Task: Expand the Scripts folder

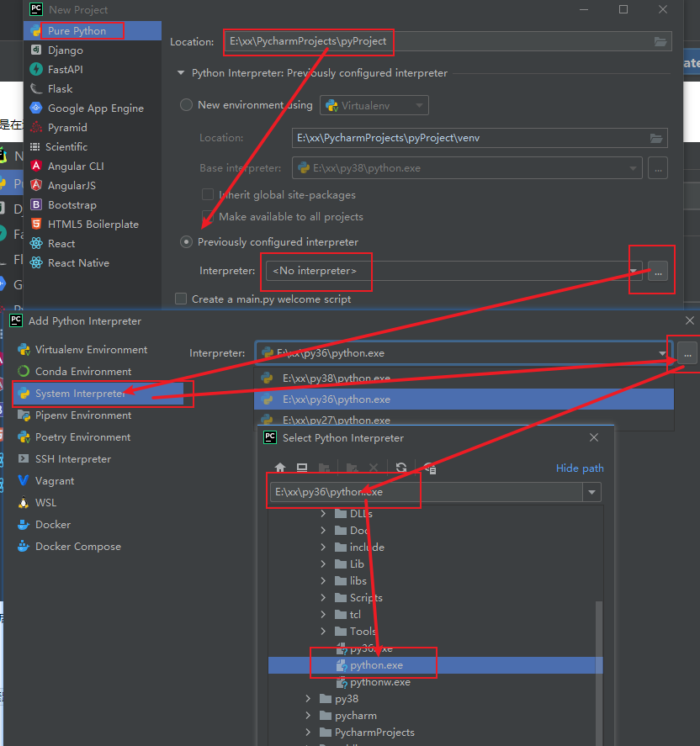Action: (x=323, y=598)
